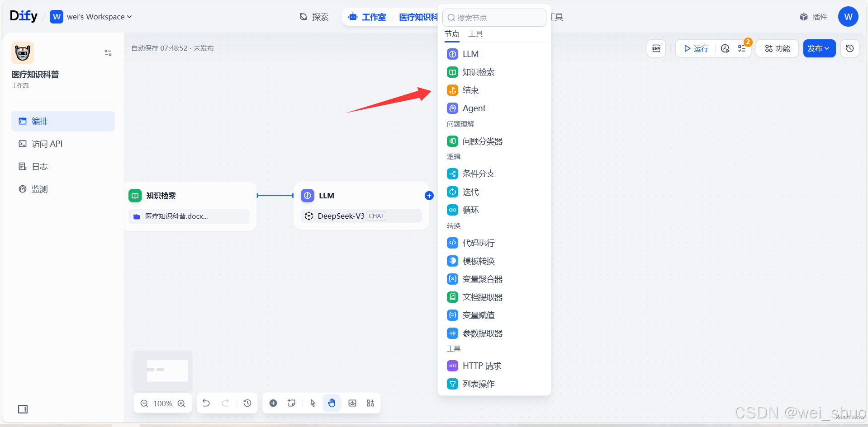The width and height of the screenshot is (868, 427).
Task: Add an HTTP 请求 node
Action: [x=482, y=366]
